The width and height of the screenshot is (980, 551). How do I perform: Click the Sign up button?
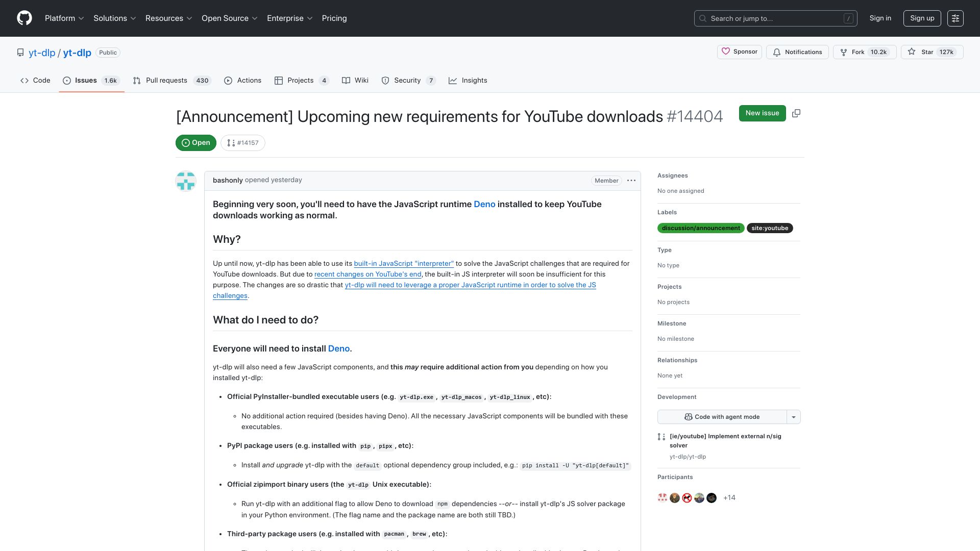coord(922,18)
